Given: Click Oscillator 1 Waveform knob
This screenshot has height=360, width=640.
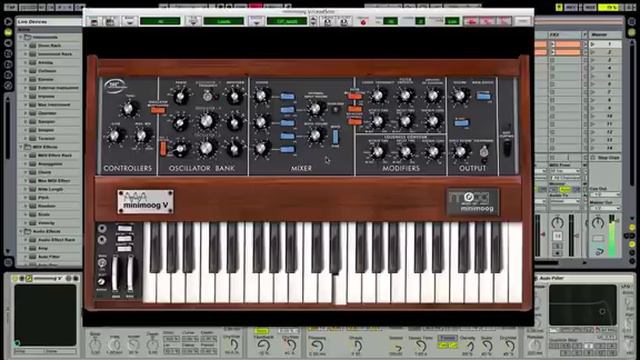Looking at the screenshot, I should click(x=234, y=97).
